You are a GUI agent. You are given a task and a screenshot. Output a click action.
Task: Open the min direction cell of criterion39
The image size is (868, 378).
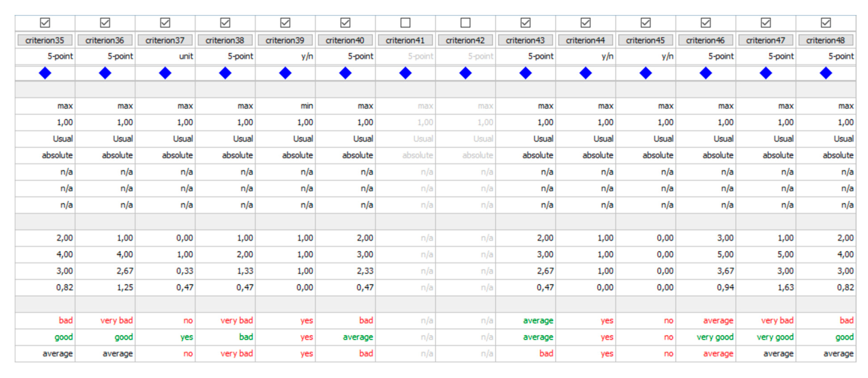click(306, 106)
